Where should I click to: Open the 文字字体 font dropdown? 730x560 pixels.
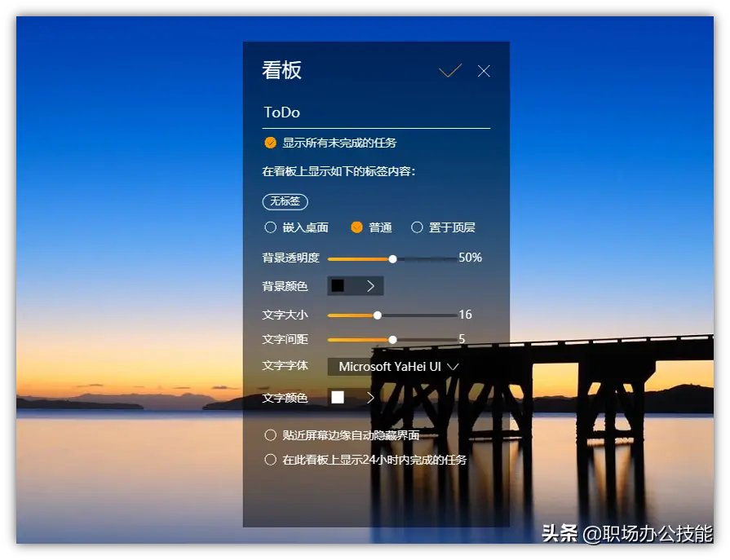pyautogui.click(x=453, y=367)
